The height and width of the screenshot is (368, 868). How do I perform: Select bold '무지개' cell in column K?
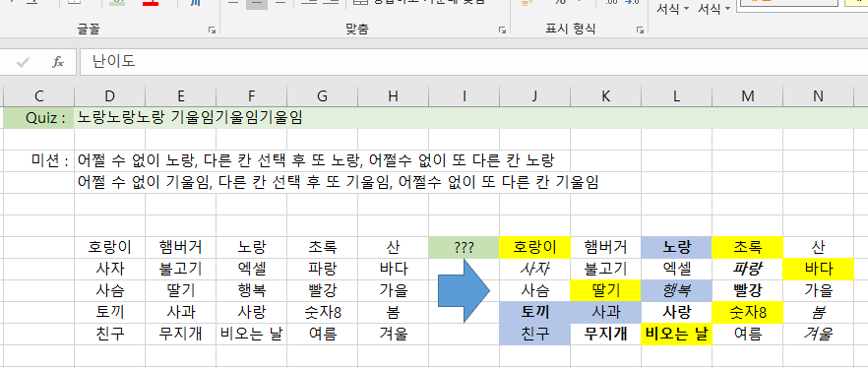605,334
